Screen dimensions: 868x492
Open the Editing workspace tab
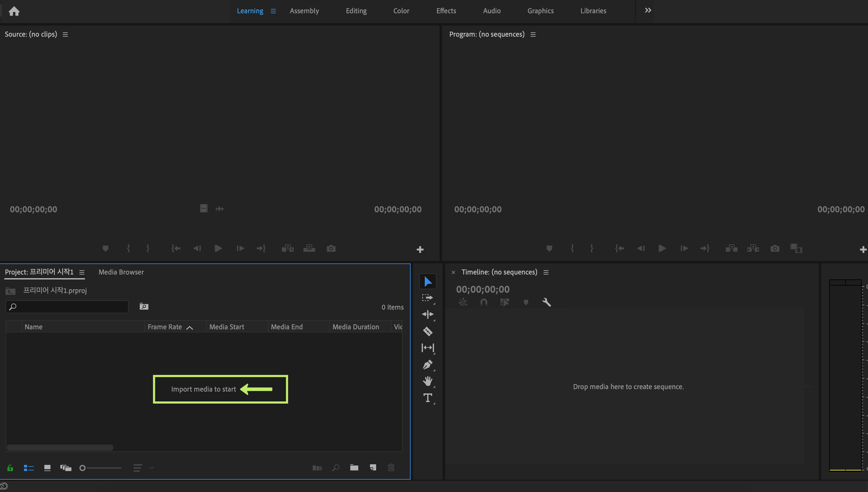(356, 11)
